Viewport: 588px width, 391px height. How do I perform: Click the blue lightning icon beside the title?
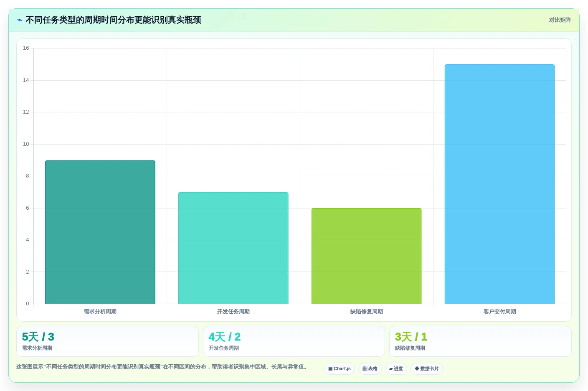click(x=19, y=20)
